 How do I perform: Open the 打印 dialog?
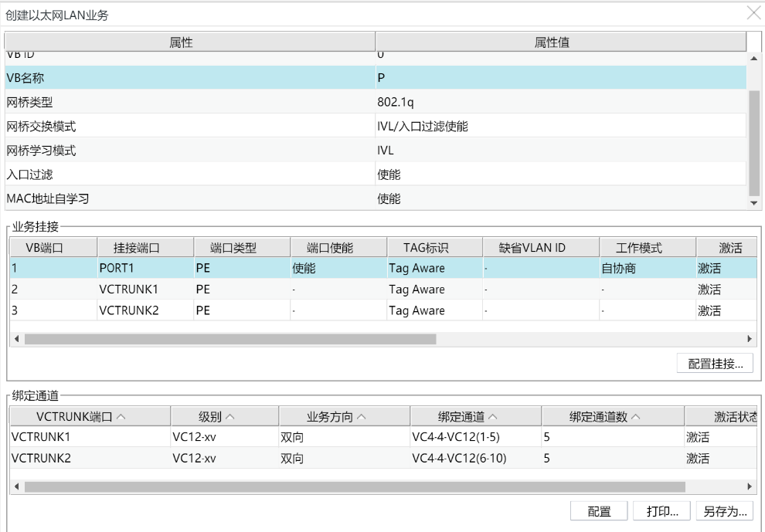pos(661,511)
